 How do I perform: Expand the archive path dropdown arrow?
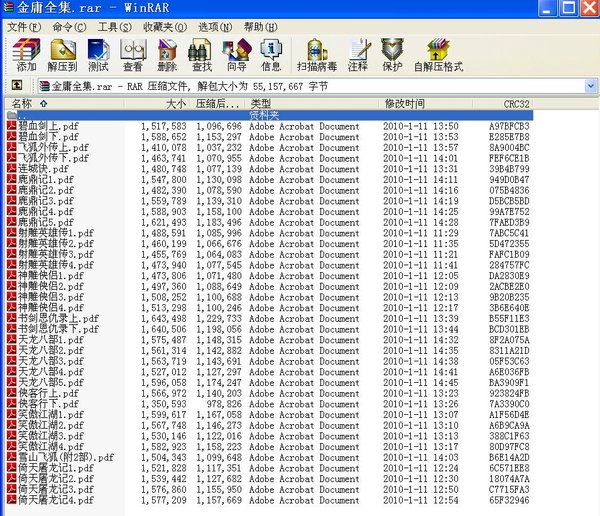click(x=590, y=86)
